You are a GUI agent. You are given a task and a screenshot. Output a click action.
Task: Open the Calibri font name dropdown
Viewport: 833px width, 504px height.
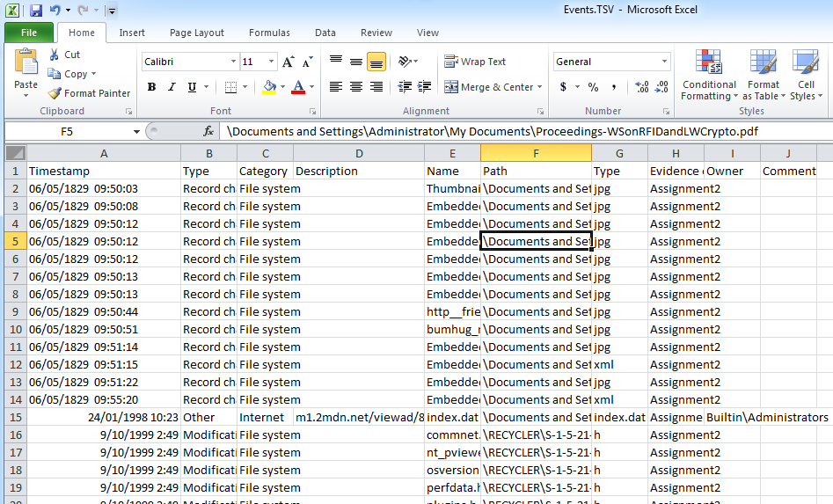point(233,62)
